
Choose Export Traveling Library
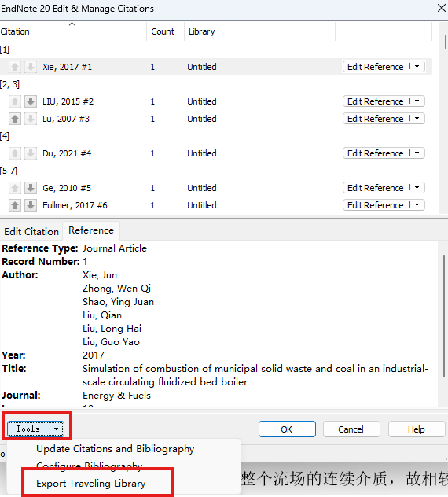click(91, 484)
